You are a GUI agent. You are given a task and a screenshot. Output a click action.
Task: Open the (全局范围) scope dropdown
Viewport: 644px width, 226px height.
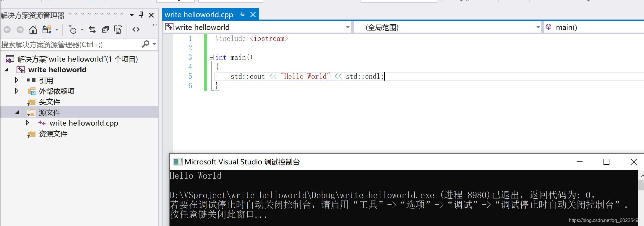pos(538,28)
